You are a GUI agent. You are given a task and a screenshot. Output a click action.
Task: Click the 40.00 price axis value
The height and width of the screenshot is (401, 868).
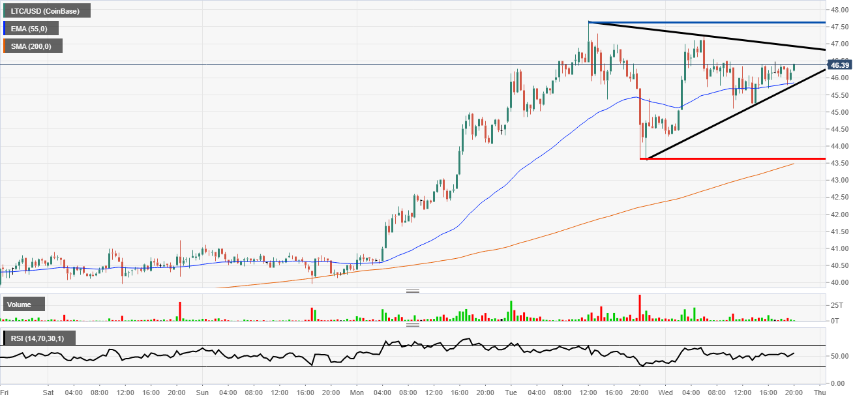840,282
